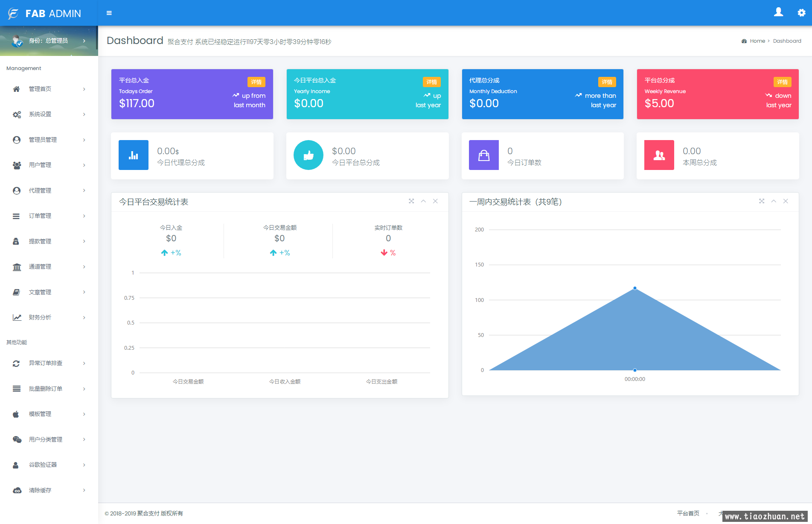Image resolution: width=812 pixels, height=524 pixels.
Task: Collapse the 一周内交易统计表 panel
Action: [x=774, y=201]
